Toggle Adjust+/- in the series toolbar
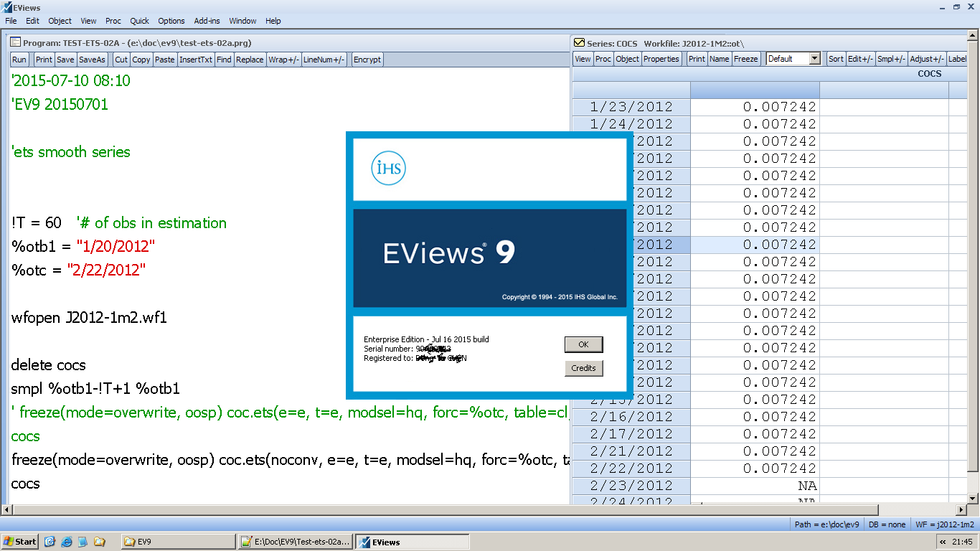Screen dimensions: 980x551 click(x=927, y=59)
